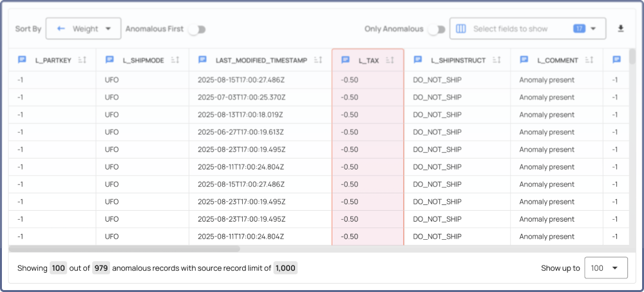Click timestamp 2025-06-27T17:00:19.613Z
This screenshot has width=644, height=292.
click(x=241, y=132)
